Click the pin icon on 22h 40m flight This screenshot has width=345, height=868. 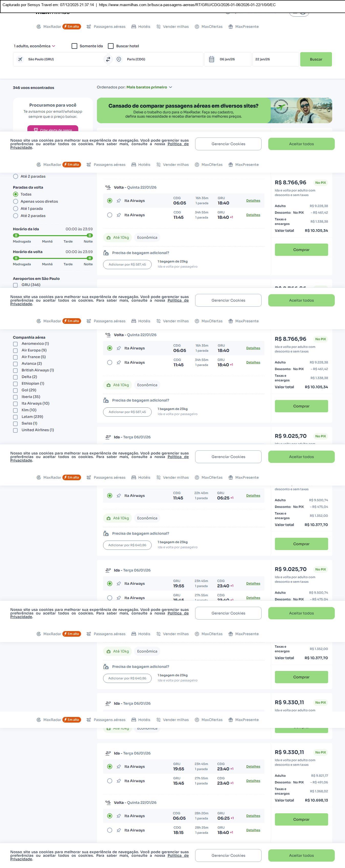click(x=119, y=496)
